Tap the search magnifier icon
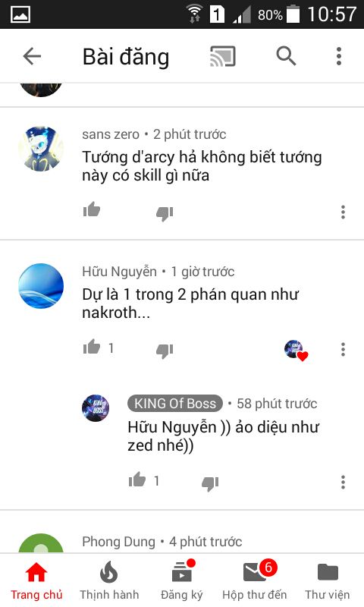 tap(286, 56)
